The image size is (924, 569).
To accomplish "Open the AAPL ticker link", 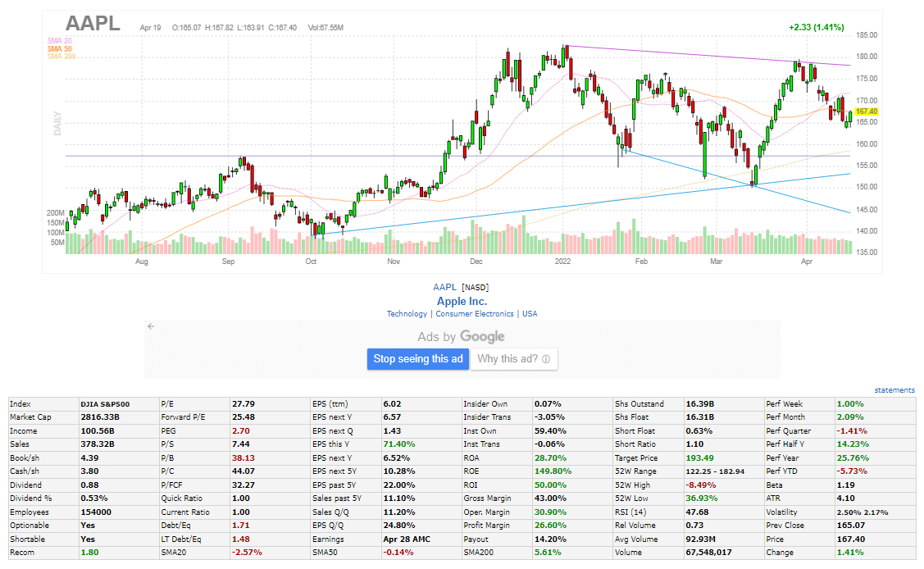I will coord(445,288).
